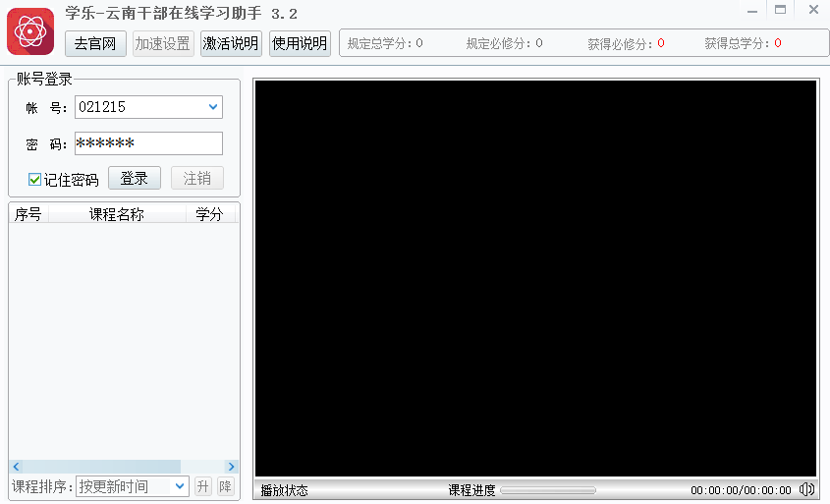The height and width of the screenshot is (504, 830).
Task: Click the 加速设置 button
Action: 163,43
